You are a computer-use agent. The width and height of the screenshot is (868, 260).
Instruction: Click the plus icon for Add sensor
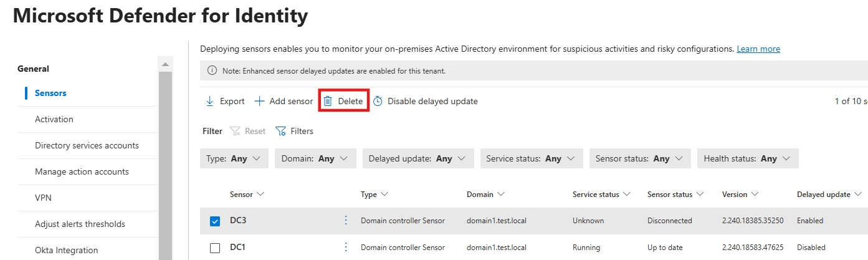260,101
